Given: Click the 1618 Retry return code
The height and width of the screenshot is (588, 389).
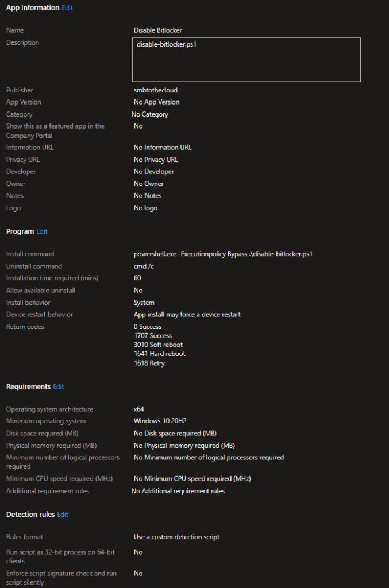Looking at the screenshot, I should [149, 363].
